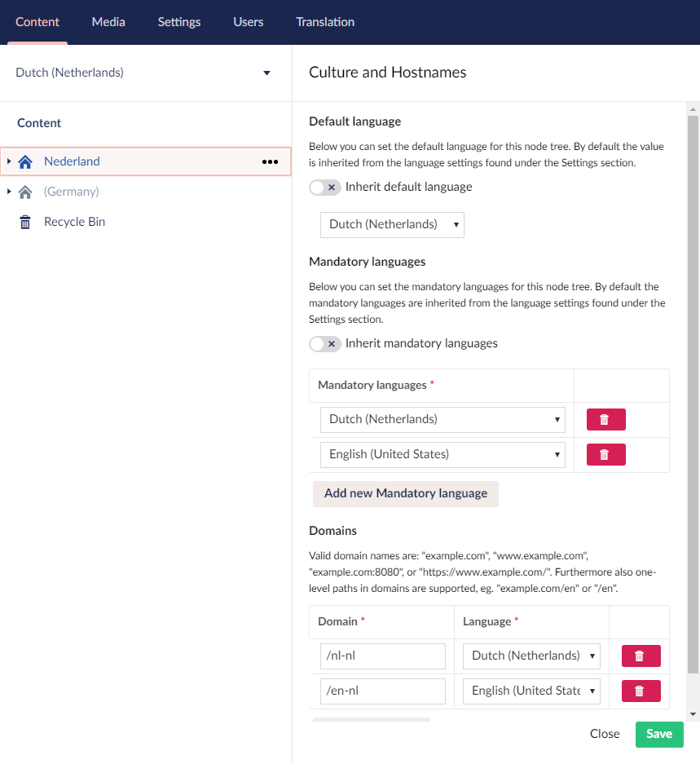Add a new Mandatory language
This screenshot has width=700, height=764.
[405, 493]
